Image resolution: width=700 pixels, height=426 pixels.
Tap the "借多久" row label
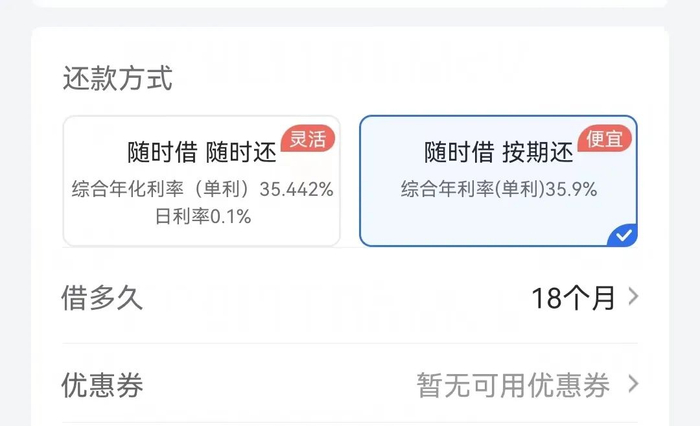pyautogui.click(x=103, y=297)
